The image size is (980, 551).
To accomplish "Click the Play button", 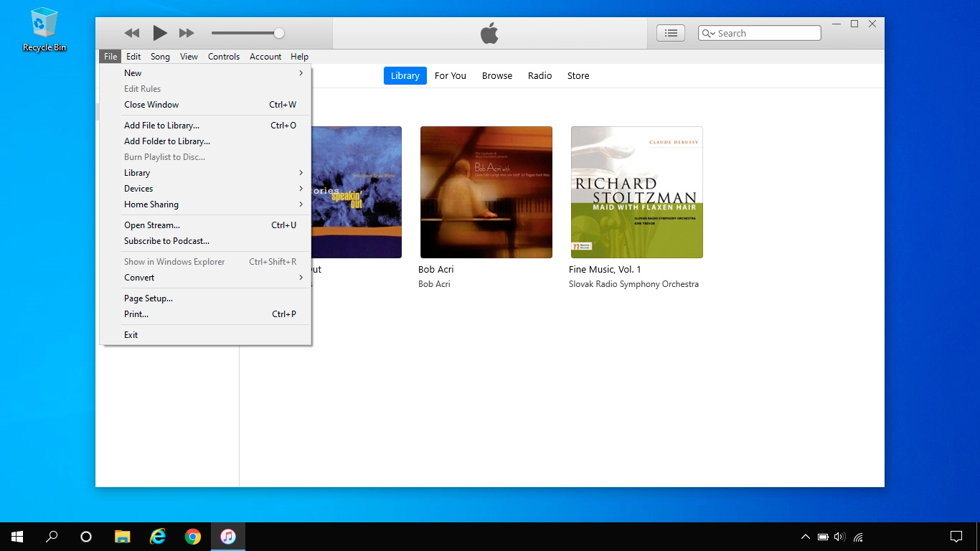I will click(160, 32).
